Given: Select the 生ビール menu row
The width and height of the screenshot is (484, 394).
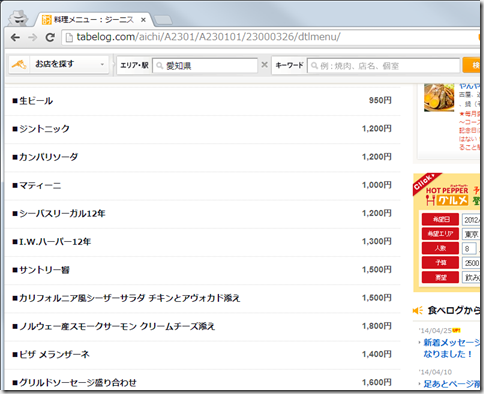Looking at the screenshot, I should [x=203, y=101].
